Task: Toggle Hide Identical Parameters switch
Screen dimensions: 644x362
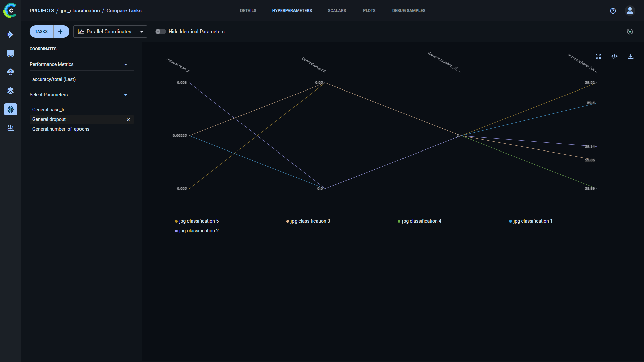Action: pos(160,32)
